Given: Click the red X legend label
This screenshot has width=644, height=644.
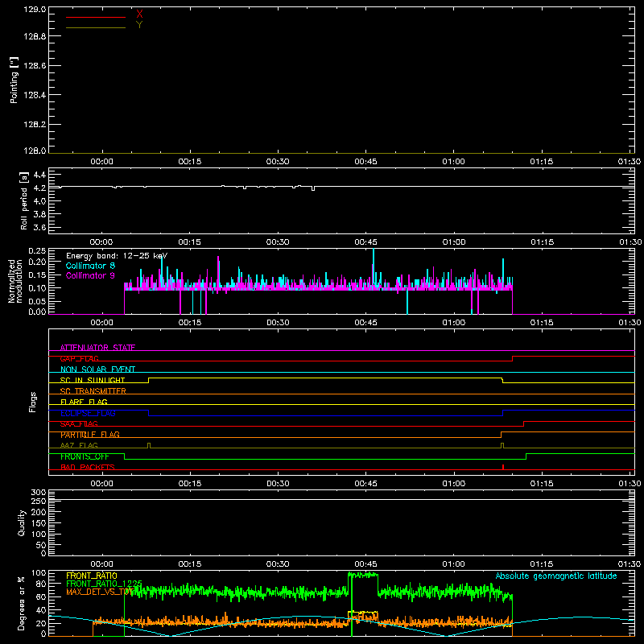Looking at the screenshot, I should [x=139, y=14].
